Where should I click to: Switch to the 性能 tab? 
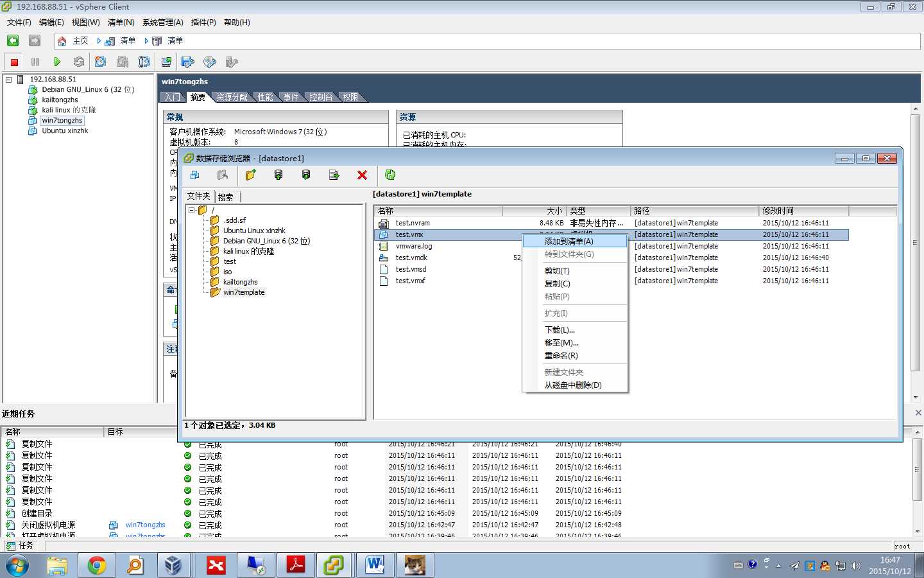[265, 97]
